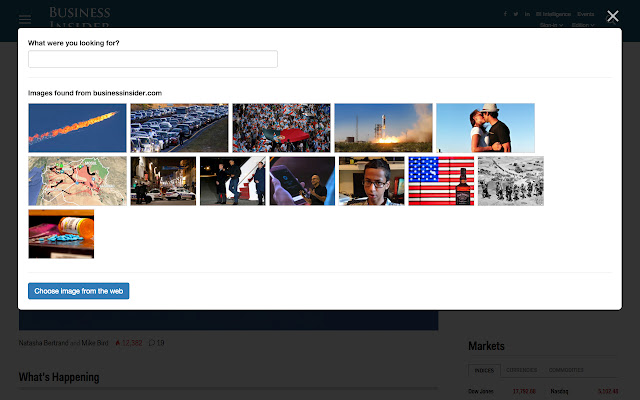Switch to the Indices markets tab
640x400 pixels.
tap(484, 370)
